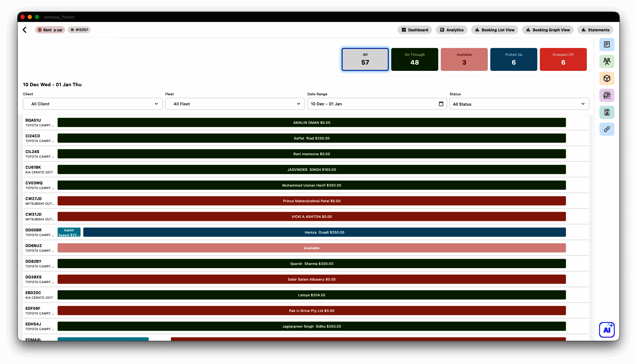This screenshot has width=637, height=364.
Task: Open Booking List View tab
Action: pos(495,30)
